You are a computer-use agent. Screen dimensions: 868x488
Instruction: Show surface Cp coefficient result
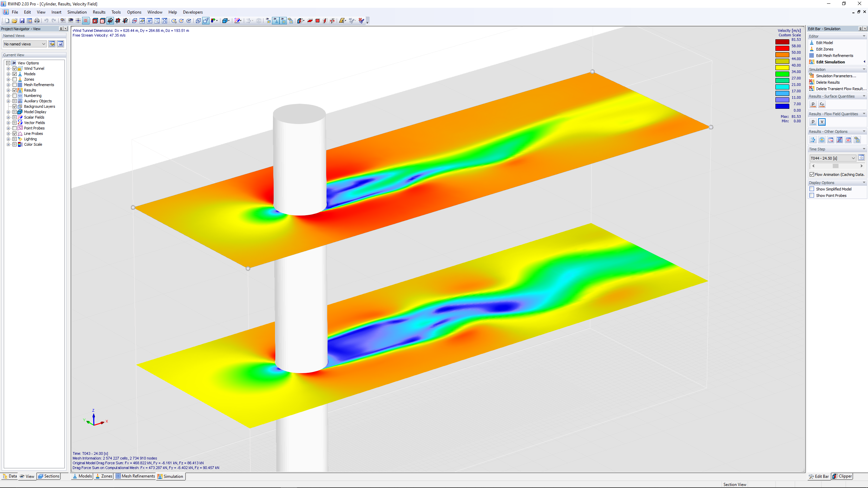click(x=822, y=104)
